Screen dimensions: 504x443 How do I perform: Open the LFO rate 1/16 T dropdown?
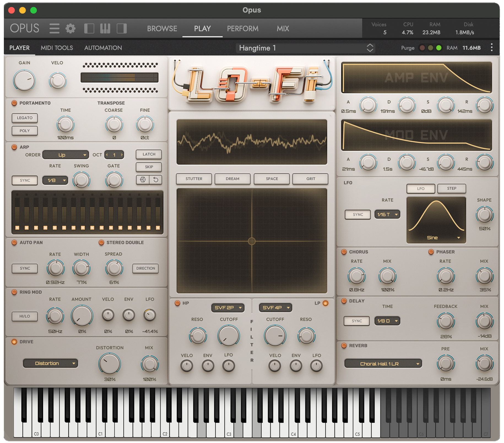pos(387,214)
